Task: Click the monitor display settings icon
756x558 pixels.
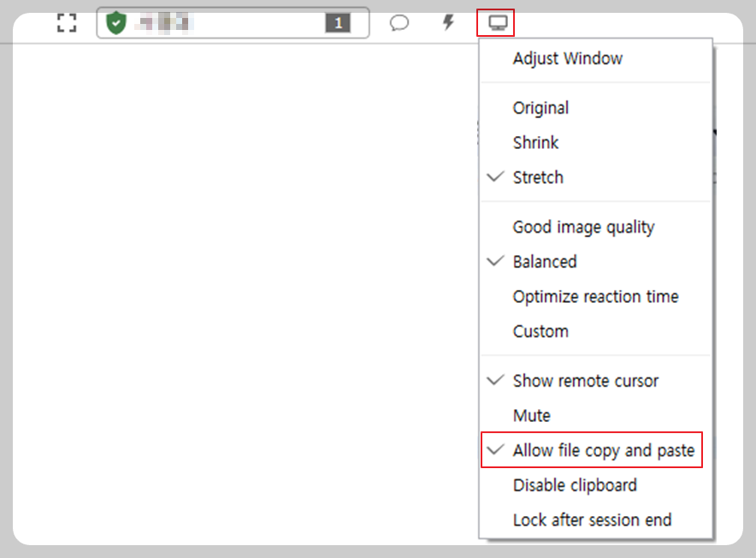Action: (x=497, y=23)
